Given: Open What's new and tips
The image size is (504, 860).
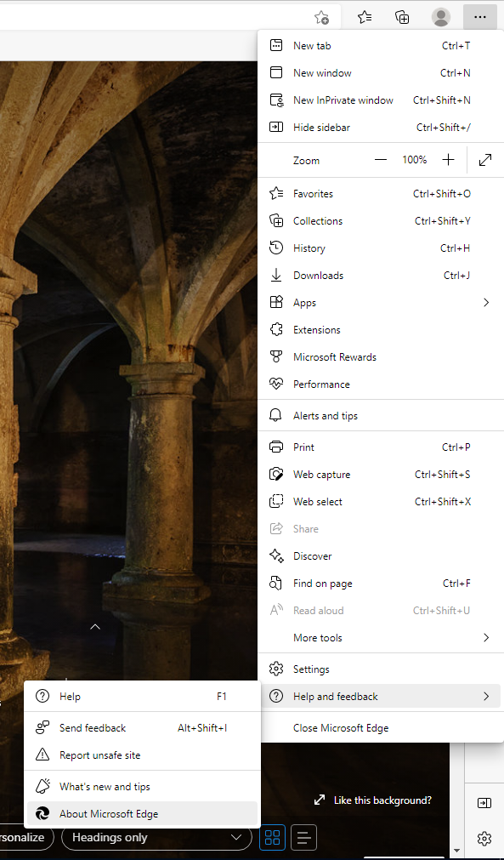Looking at the screenshot, I should 142,787.
